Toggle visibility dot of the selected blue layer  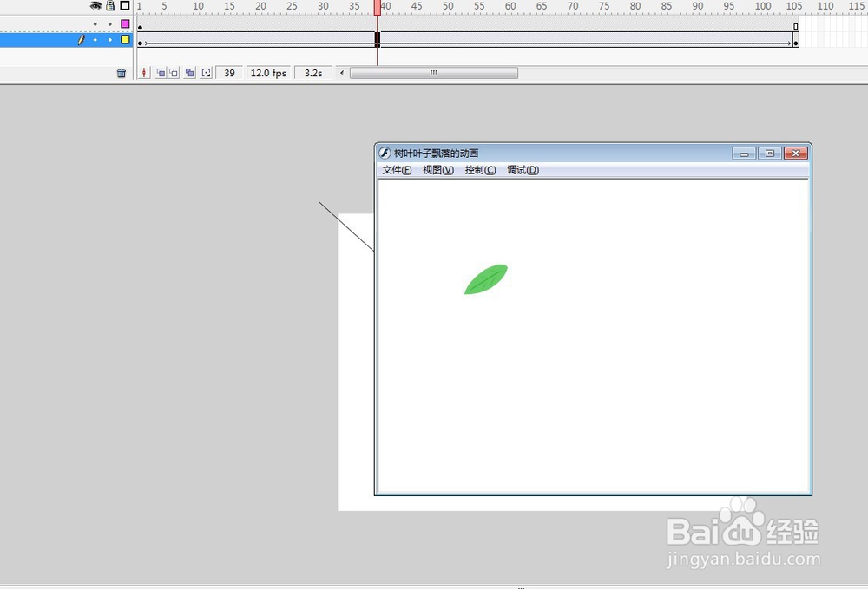(95, 40)
